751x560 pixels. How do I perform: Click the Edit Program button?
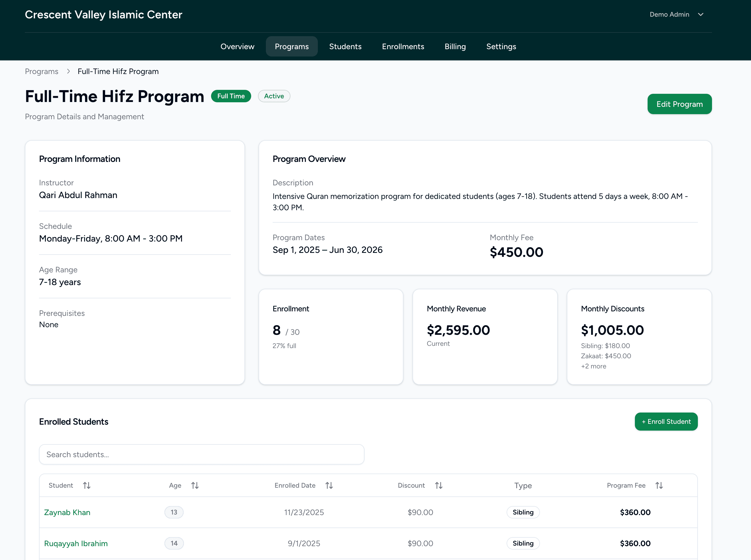679,104
